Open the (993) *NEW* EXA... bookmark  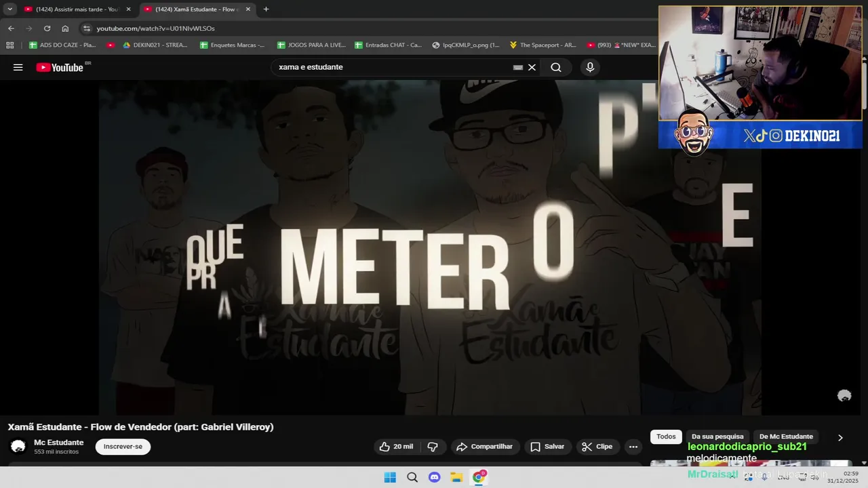tap(621, 45)
